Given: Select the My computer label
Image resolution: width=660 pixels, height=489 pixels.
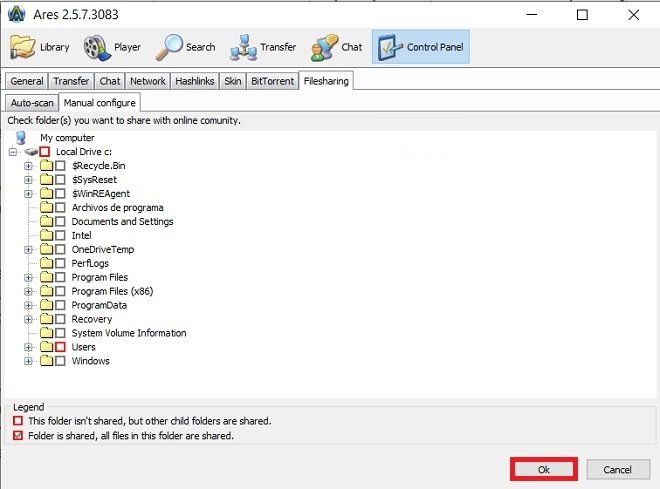Looking at the screenshot, I should [67, 138].
